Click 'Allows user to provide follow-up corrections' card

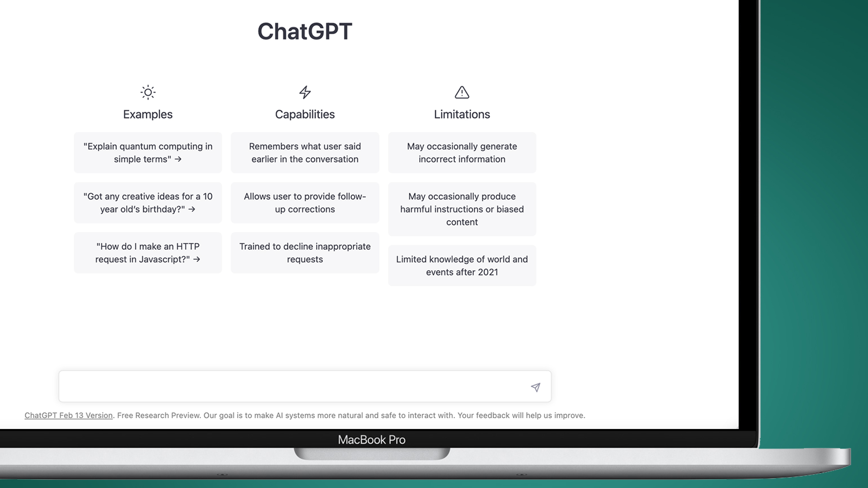(x=305, y=203)
